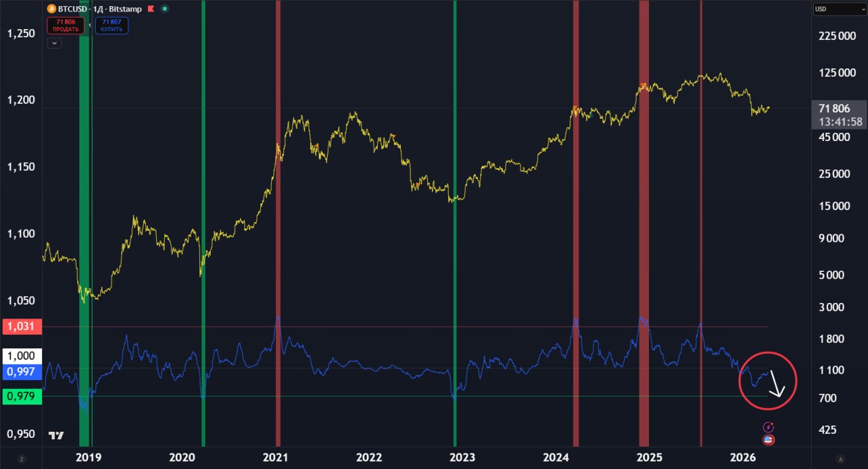The height and width of the screenshot is (469, 868).
Task: Click the 25 000 price scale label
Action: [835, 174]
